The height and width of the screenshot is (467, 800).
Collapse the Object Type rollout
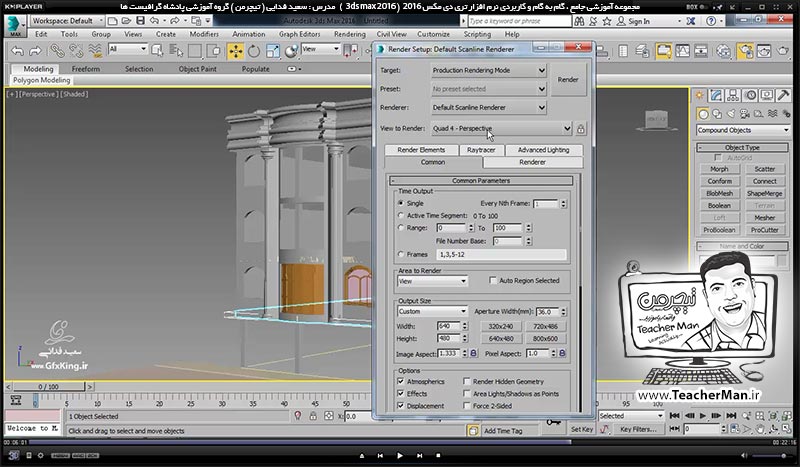[742, 148]
